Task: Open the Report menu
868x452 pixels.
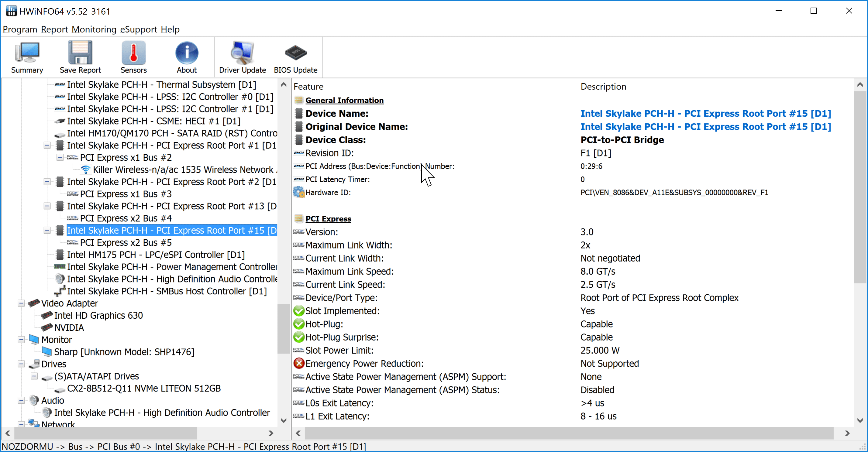Action: pyautogui.click(x=54, y=30)
